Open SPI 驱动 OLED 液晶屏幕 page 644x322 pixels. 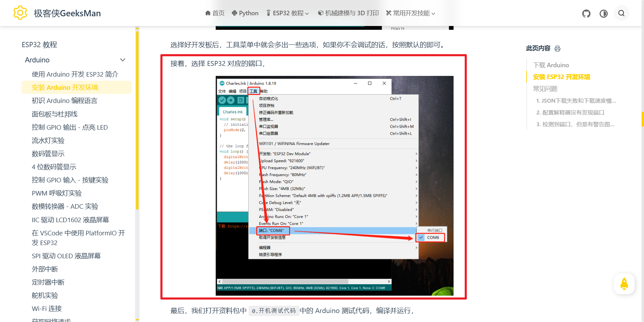[66, 256]
